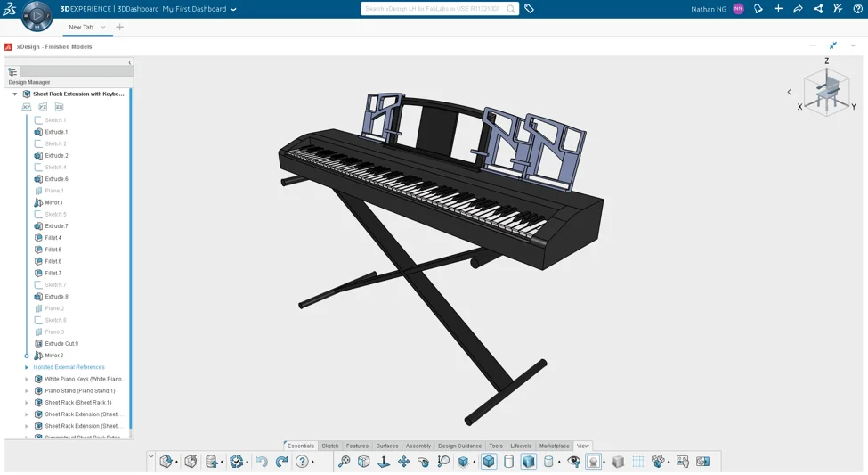Select Fillet.4 in the tree
This screenshot has width=868, height=475.
pos(53,238)
